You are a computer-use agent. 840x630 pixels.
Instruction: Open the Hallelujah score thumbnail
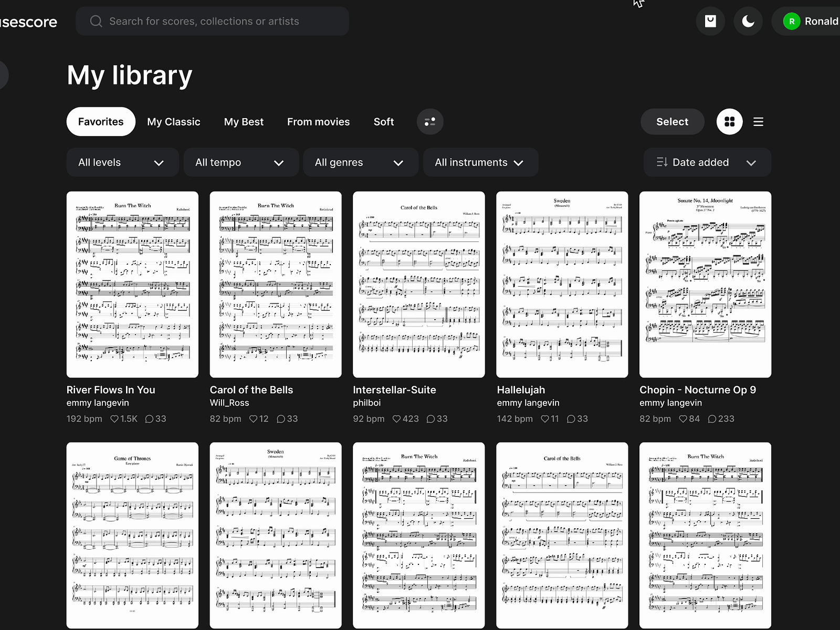click(x=562, y=285)
